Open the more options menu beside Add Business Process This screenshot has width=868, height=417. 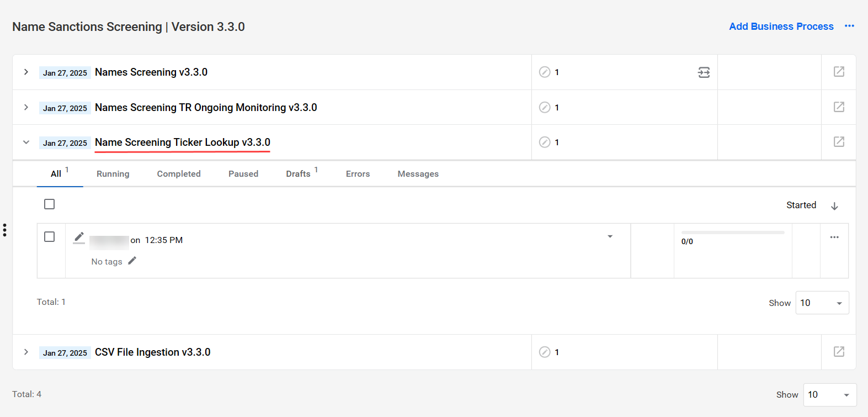(849, 26)
